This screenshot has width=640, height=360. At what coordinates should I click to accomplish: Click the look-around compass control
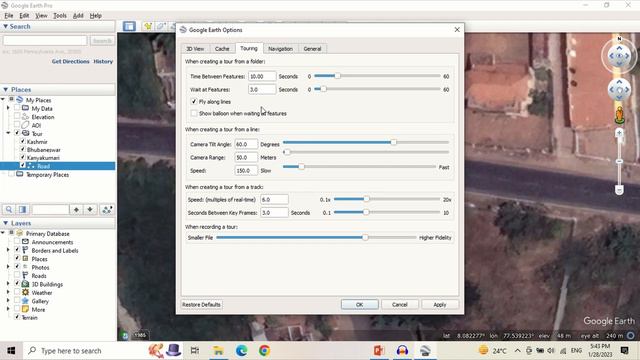click(619, 56)
